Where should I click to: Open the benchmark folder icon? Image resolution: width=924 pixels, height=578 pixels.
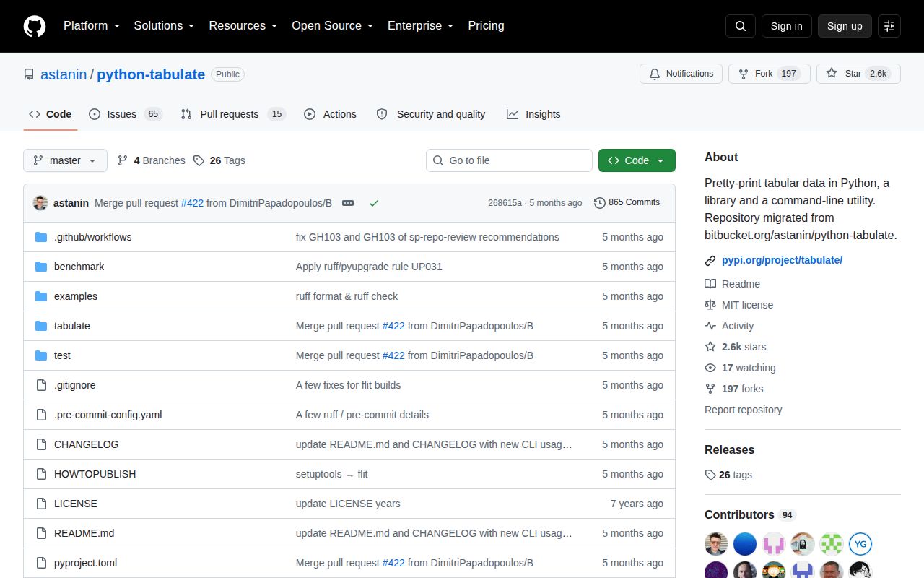tap(41, 267)
